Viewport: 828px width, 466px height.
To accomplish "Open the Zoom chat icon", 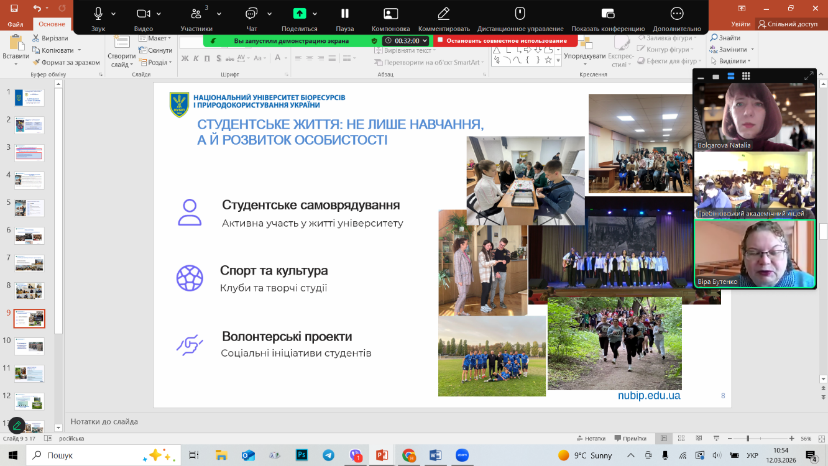I will (x=251, y=13).
